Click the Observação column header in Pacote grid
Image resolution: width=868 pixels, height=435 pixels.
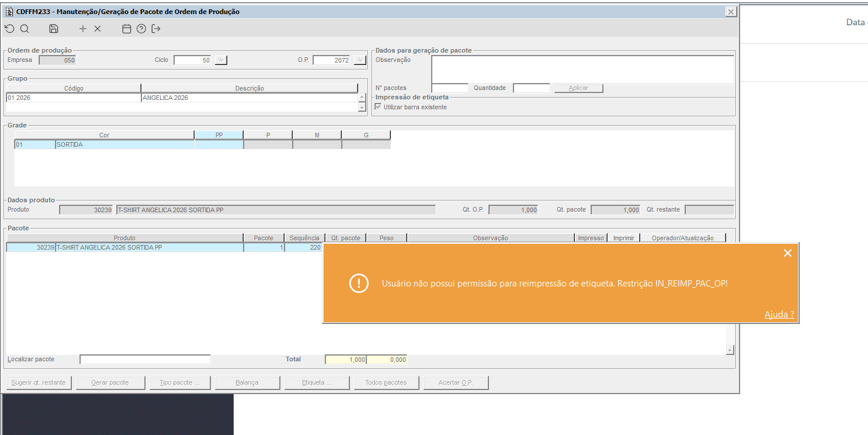pyautogui.click(x=491, y=238)
